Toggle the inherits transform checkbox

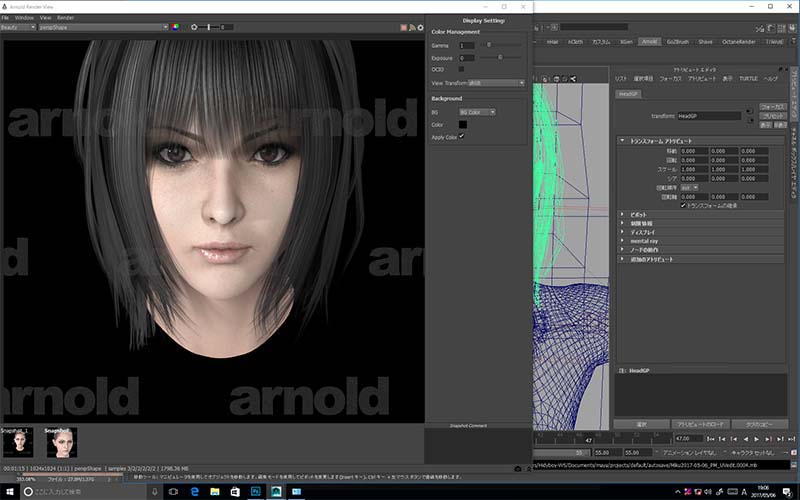[683, 206]
